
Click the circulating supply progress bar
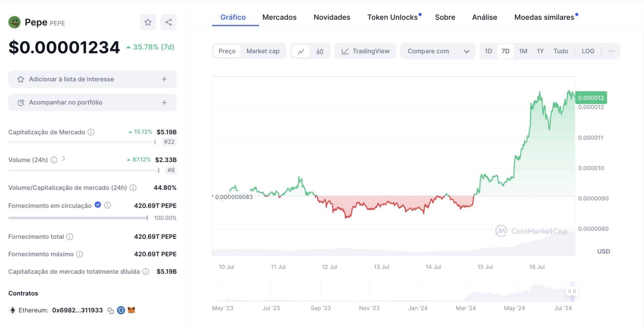click(x=78, y=218)
